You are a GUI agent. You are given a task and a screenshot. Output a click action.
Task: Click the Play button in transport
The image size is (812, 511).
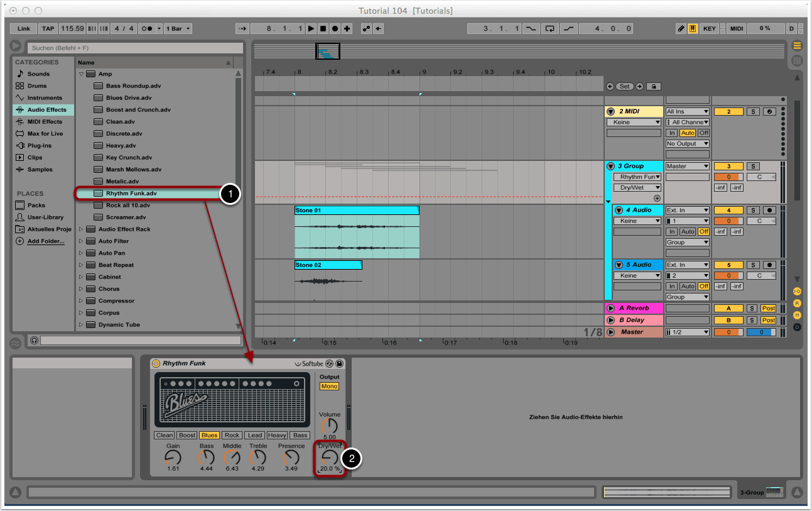pos(311,28)
